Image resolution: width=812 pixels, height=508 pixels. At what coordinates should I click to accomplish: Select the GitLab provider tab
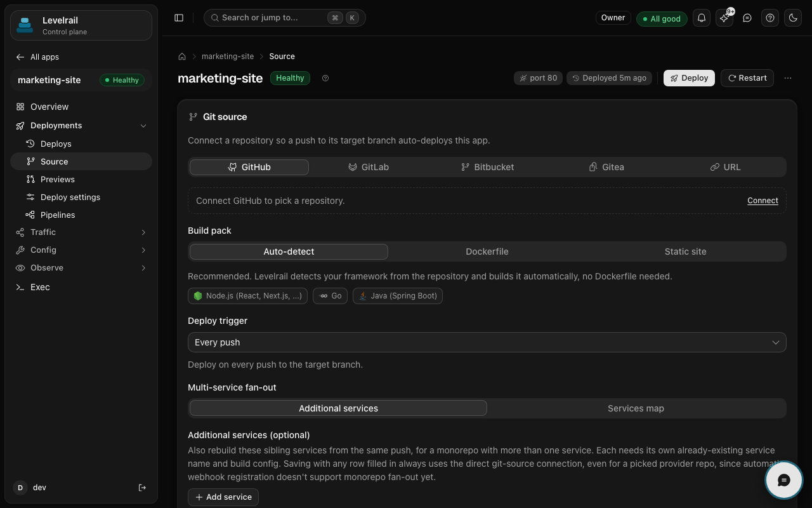click(369, 167)
